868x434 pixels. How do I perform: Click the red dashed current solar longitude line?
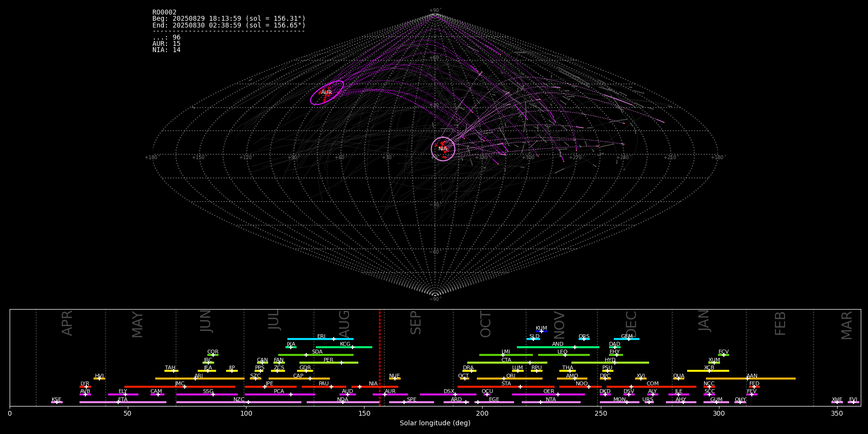(x=380, y=357)
